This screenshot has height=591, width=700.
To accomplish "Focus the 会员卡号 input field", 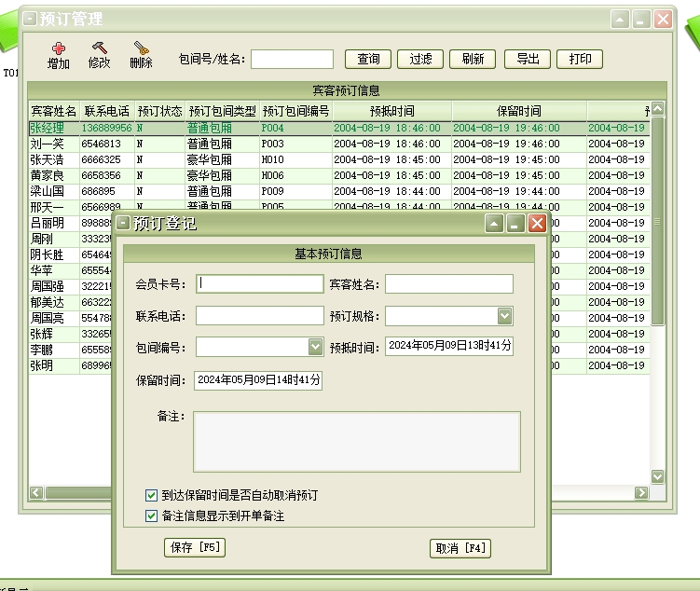I will coord(260,284).
